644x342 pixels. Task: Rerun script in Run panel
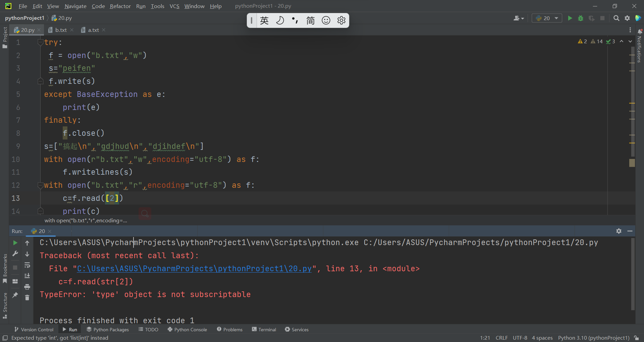click(x=15, y=243)
